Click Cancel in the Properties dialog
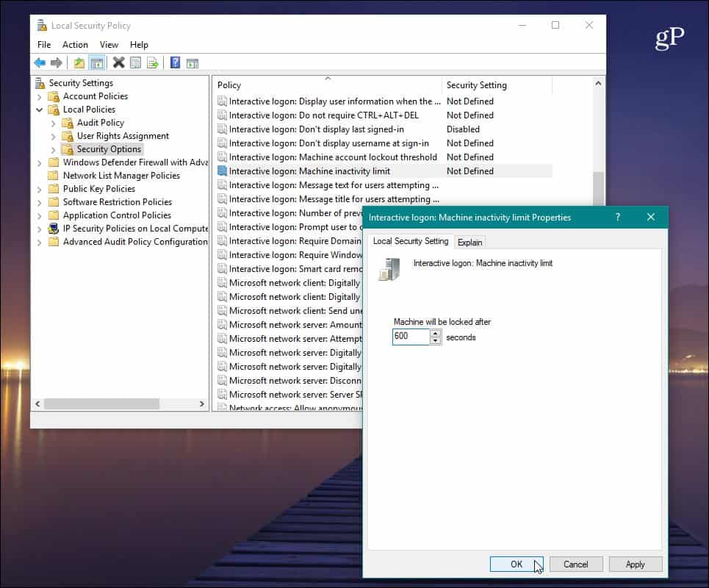Screen dimensions: 709x588 click(575, 564)
